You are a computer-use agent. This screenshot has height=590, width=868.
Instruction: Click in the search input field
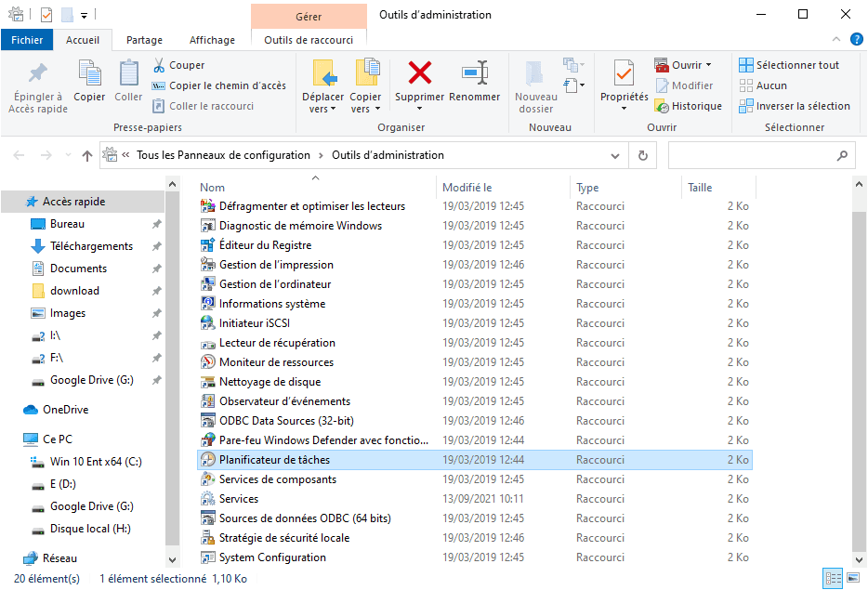pyautogui.click(x=753, y=155)
